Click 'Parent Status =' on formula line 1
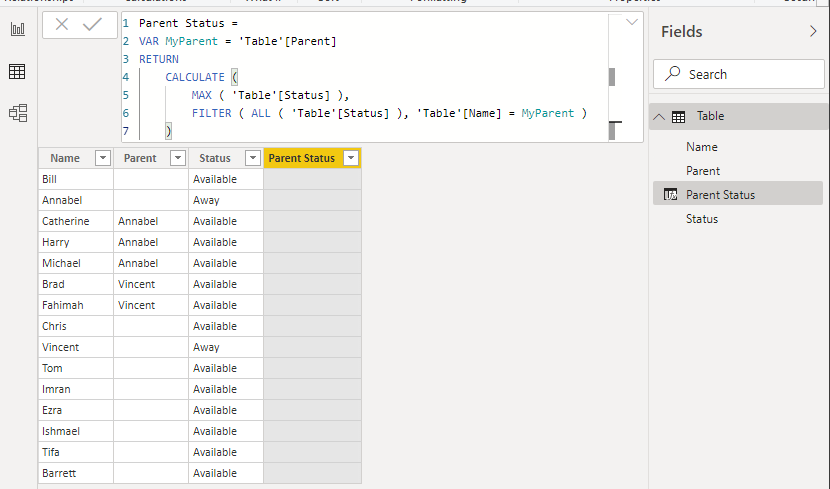 (x=188, y=23)
